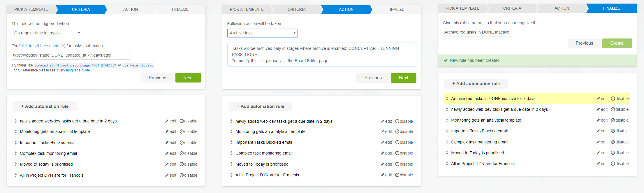Select the highlighted CRITERIA wizard step tab
Image resolution: width=644 pixels, height=193 pixels.
(x=81, y=10)
